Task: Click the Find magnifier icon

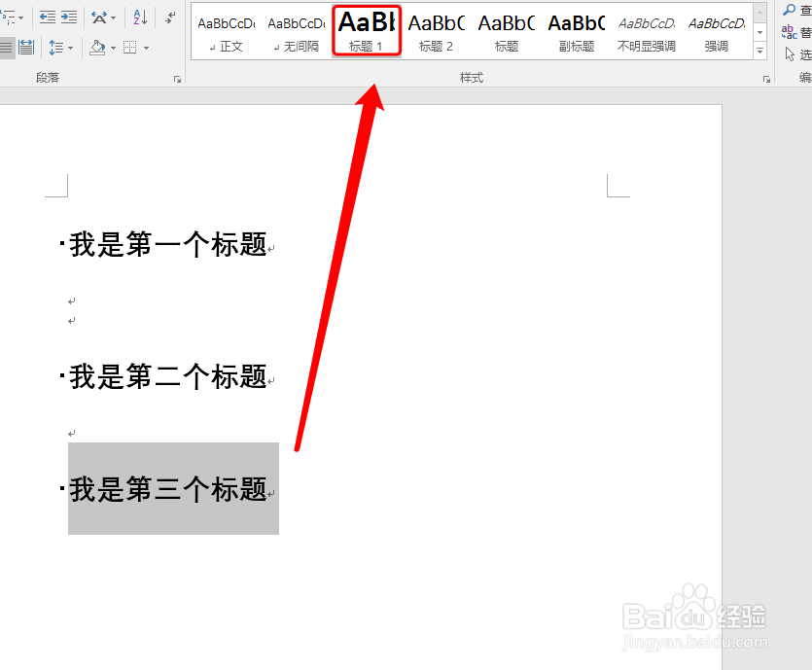Action: [790, 10]
